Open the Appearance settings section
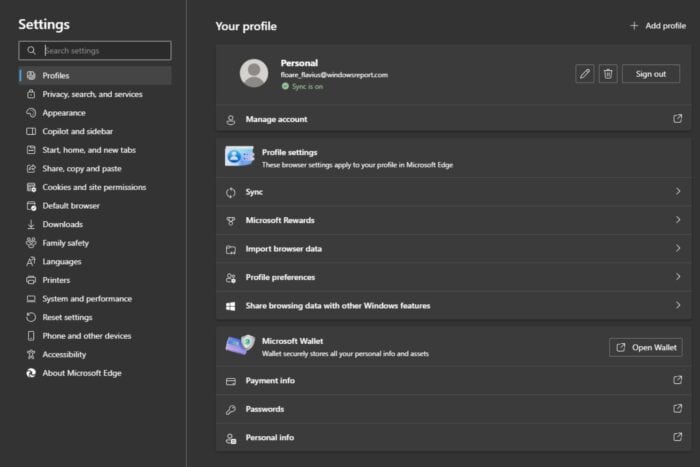This screenshot has height=467, width=700. pyautogui.click(x=95, y=113)
